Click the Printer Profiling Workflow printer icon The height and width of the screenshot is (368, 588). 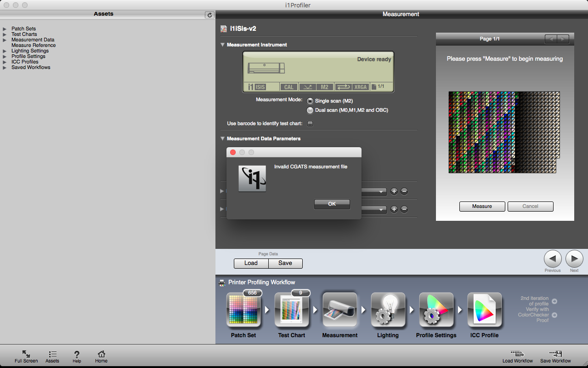222,282
